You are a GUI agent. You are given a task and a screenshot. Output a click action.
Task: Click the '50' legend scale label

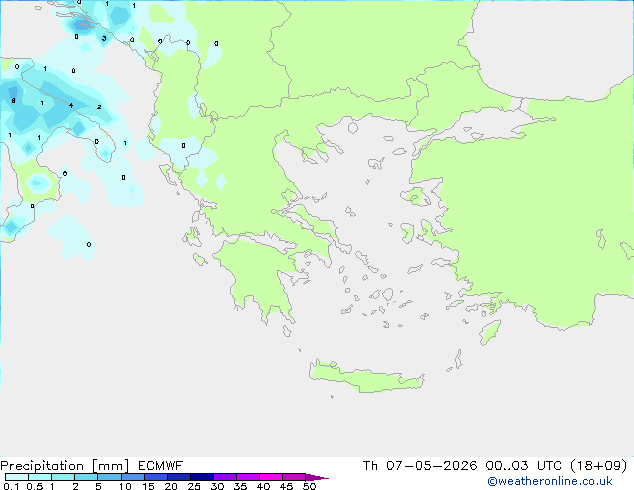pos(309,486)
